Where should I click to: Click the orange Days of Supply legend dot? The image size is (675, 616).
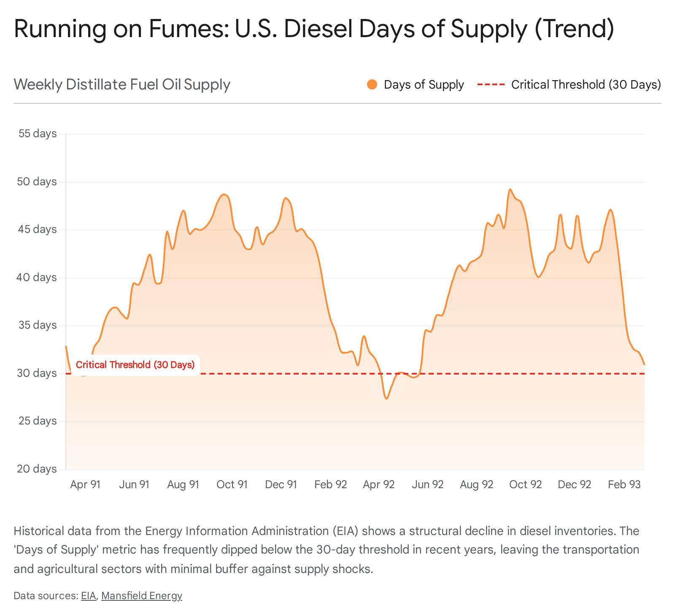click(x=372, y=84)
